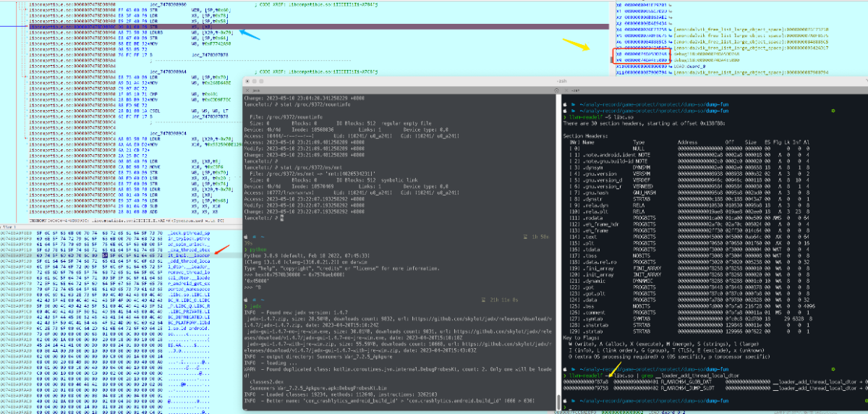This screenshot has height=414, width=868.
Task: Click the 'classes2.dex' line in jadx output
Action: coord(267,381)
